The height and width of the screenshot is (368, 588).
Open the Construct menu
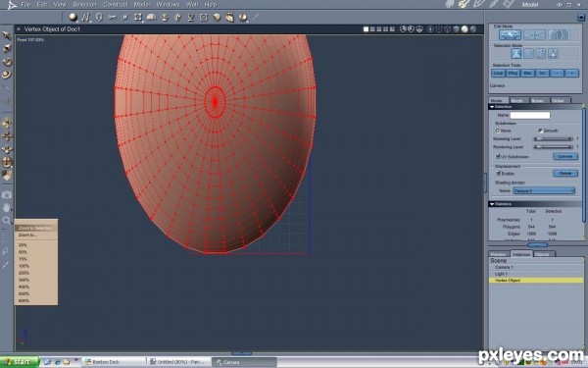click(x=115, y=5)
